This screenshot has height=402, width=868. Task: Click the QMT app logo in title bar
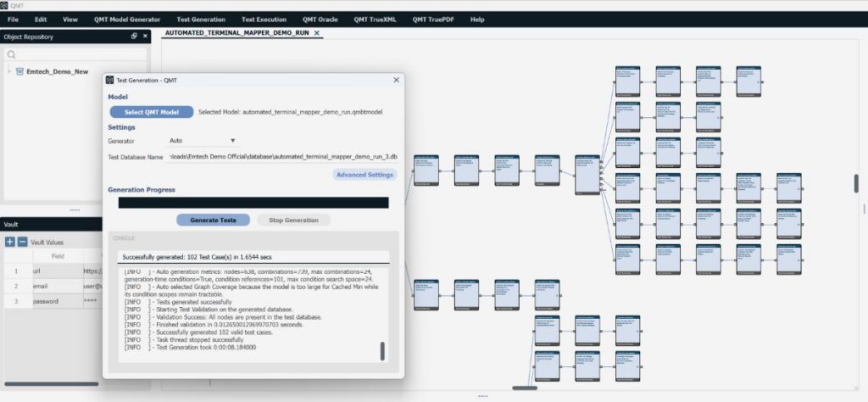(4, 5)
